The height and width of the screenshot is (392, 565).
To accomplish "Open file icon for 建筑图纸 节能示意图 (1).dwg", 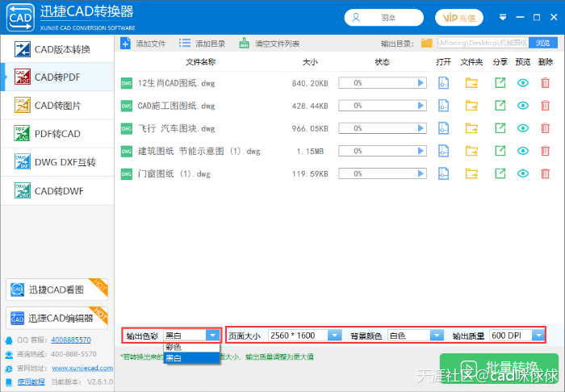I will point(443,151).
